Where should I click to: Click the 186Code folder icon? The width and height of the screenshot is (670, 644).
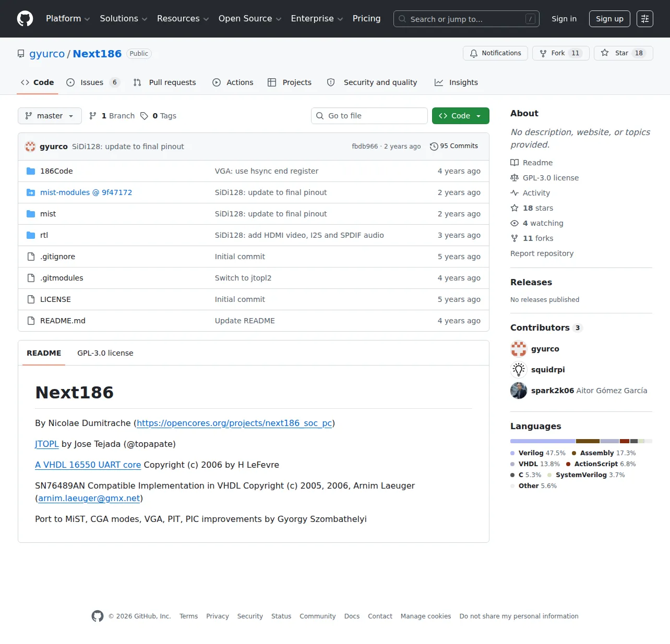[31, 171]
